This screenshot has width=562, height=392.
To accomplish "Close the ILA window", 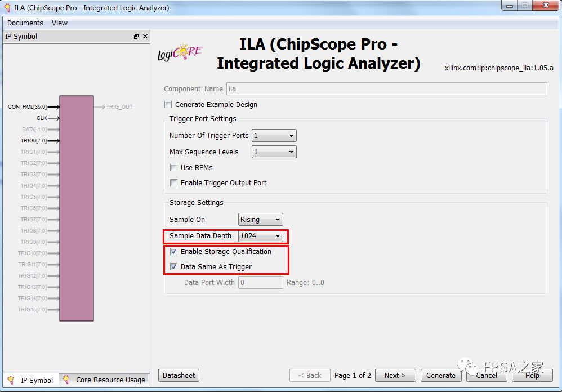I will [546, 6].
